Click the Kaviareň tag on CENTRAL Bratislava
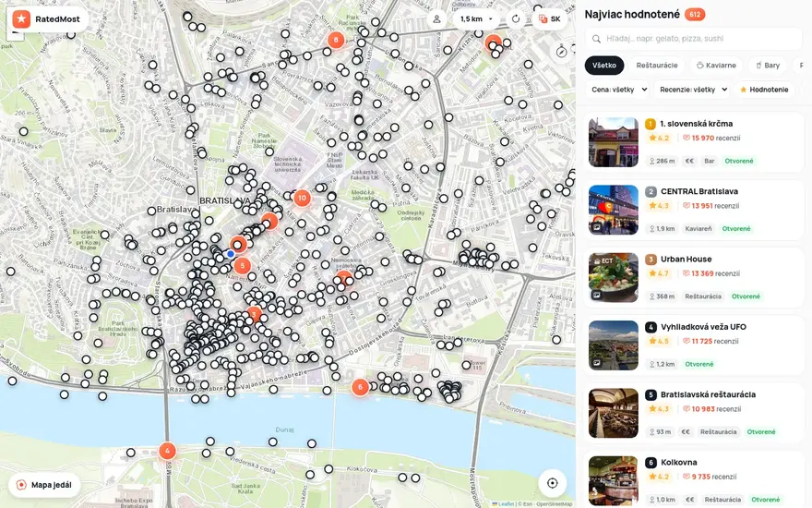The height and width of the screenshot is (508, 812). [699, 229]
